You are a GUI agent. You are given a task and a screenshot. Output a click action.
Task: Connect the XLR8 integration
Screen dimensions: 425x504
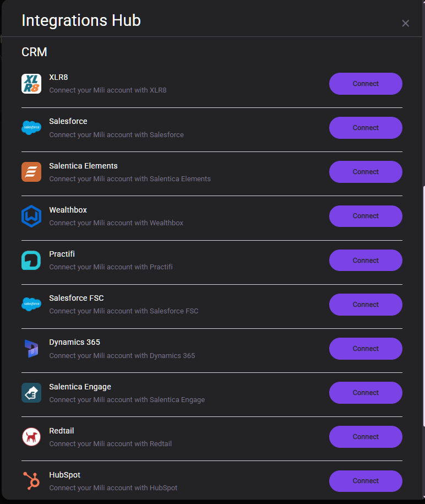(x=366, y=84)
